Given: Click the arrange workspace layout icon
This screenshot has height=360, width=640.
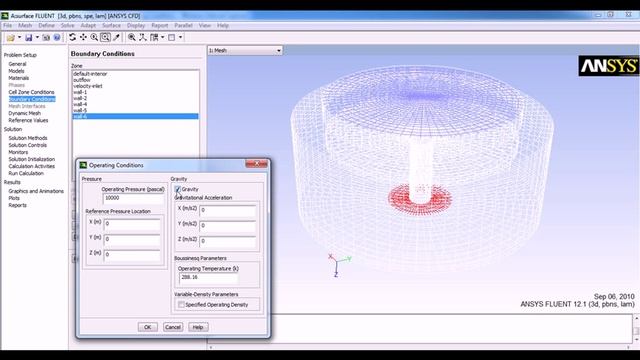Looking at the screenshot, I should [x=154, y=37].
